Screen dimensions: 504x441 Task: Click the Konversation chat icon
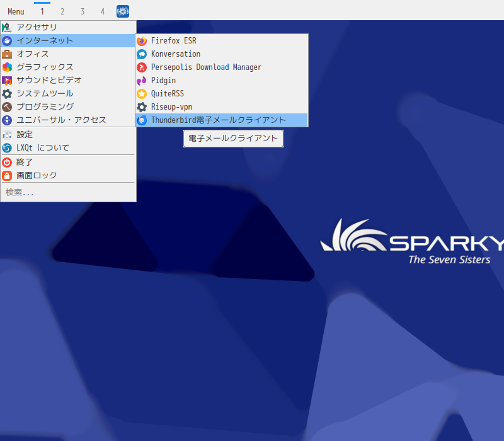[x=142, y=54]
